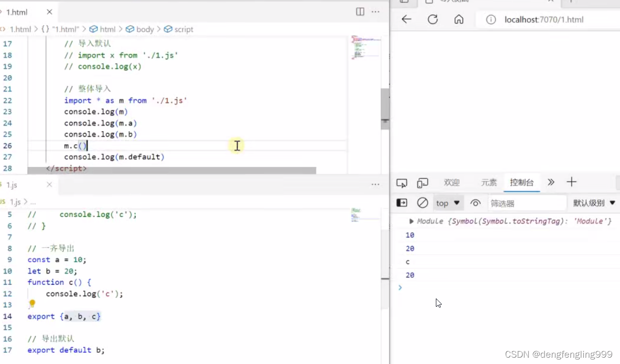Open more actions menu for 1.js editor

(x=376, y=184)
